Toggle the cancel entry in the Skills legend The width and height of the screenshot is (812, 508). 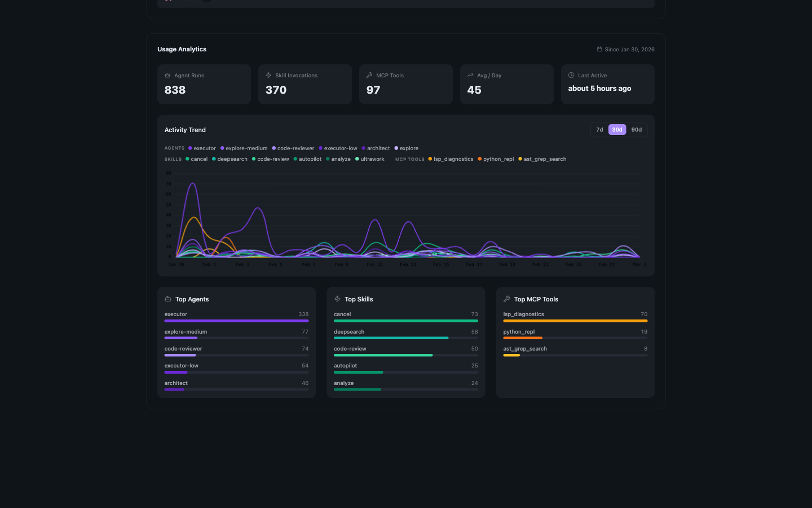[x=197, y=159]
